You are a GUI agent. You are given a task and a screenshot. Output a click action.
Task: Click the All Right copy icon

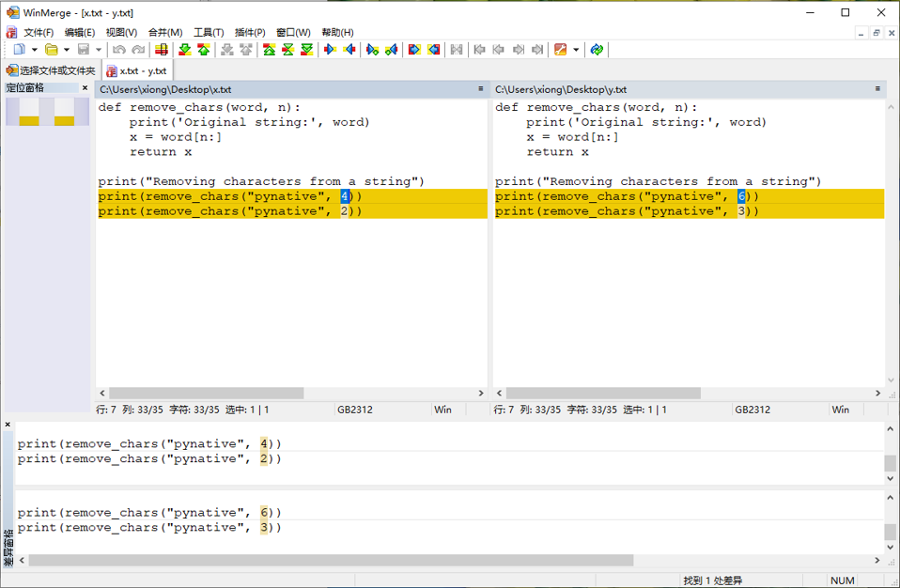pyautogui.click(x=414, y=50)
